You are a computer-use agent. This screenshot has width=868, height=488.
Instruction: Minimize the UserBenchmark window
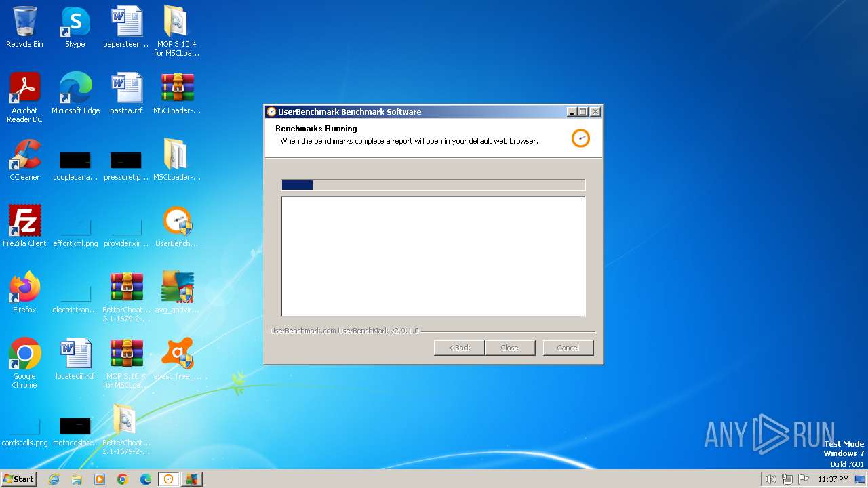[x=572, y=112]
